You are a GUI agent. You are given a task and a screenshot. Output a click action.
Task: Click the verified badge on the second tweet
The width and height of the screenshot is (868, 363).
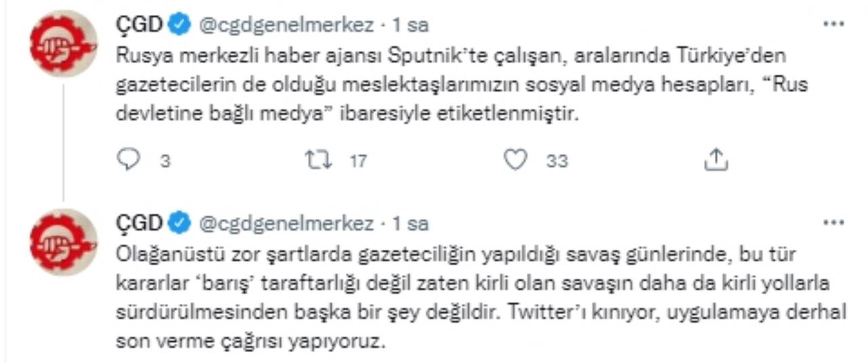pyautogui.click(x=180, y=223)
